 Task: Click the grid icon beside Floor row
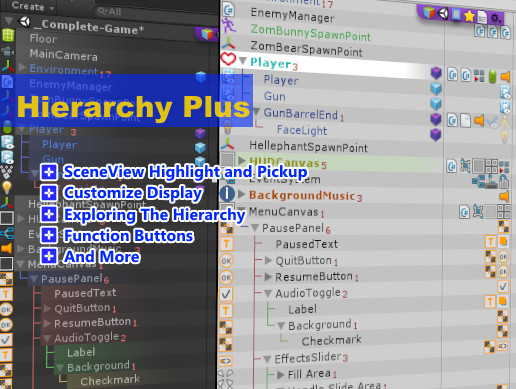(8, 35)
